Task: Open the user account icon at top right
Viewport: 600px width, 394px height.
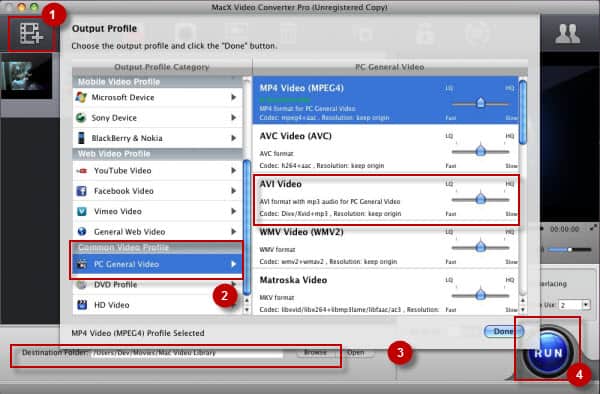Action: (x=567, y=34)
